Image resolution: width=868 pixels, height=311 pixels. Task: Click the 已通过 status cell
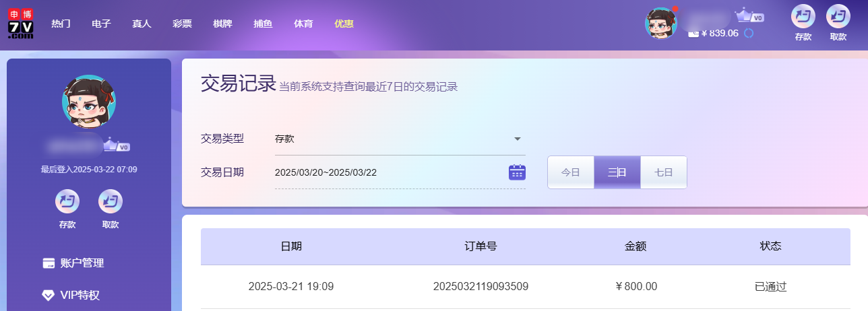771,286
